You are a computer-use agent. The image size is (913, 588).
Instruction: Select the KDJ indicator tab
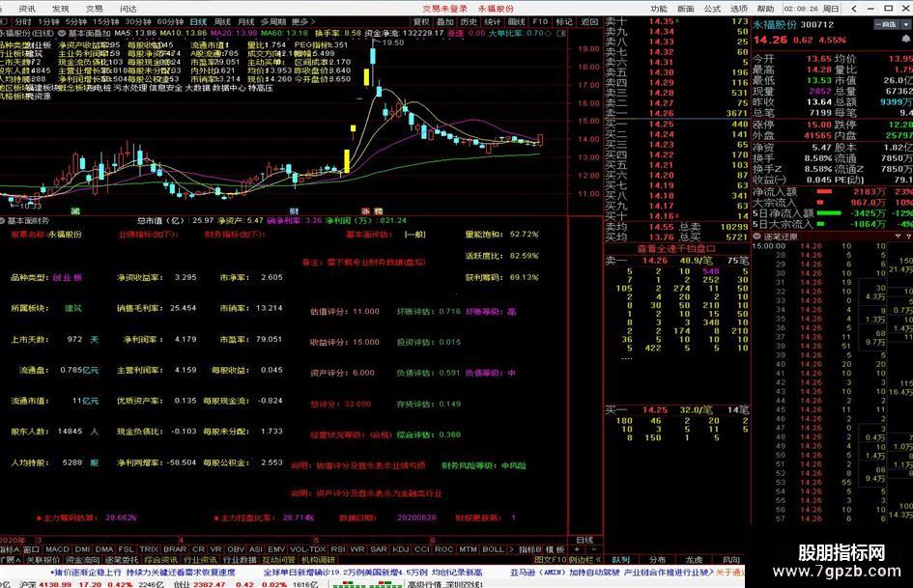pos(401,549)
